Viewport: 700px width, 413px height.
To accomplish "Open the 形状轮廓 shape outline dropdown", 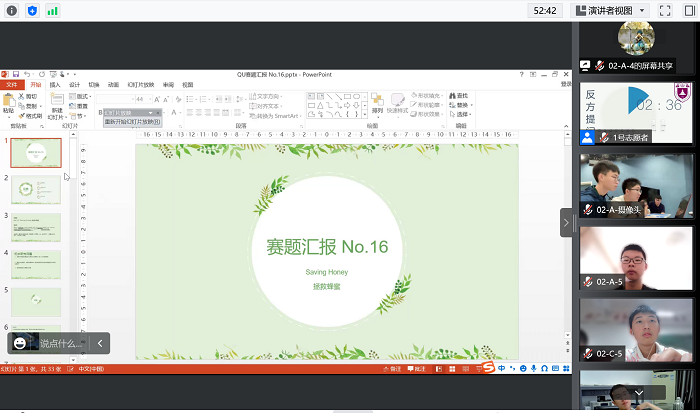I will point(427,105).
